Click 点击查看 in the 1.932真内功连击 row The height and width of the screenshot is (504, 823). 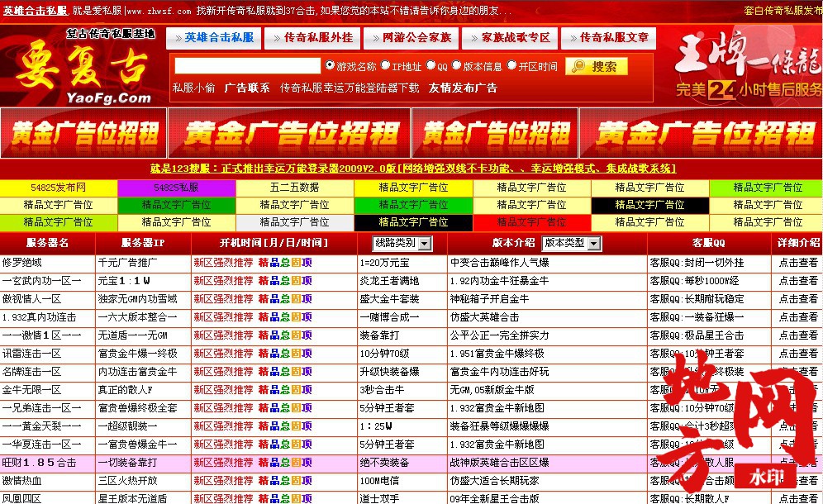click(798, 317)
